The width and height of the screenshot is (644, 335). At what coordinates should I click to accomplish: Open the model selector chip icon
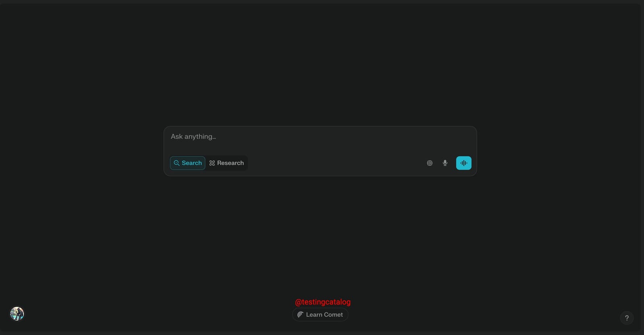429,163
